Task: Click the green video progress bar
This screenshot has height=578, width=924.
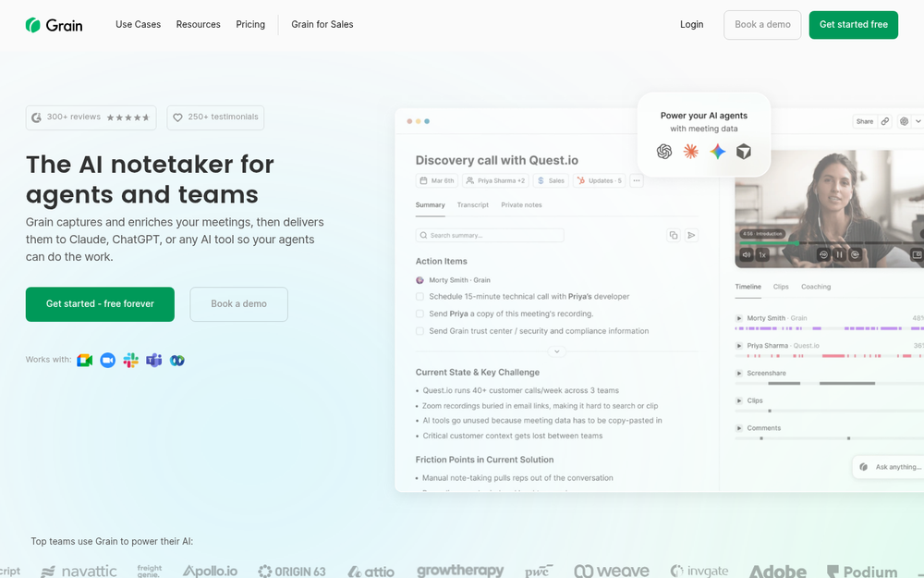Action: tap(769, 242)
